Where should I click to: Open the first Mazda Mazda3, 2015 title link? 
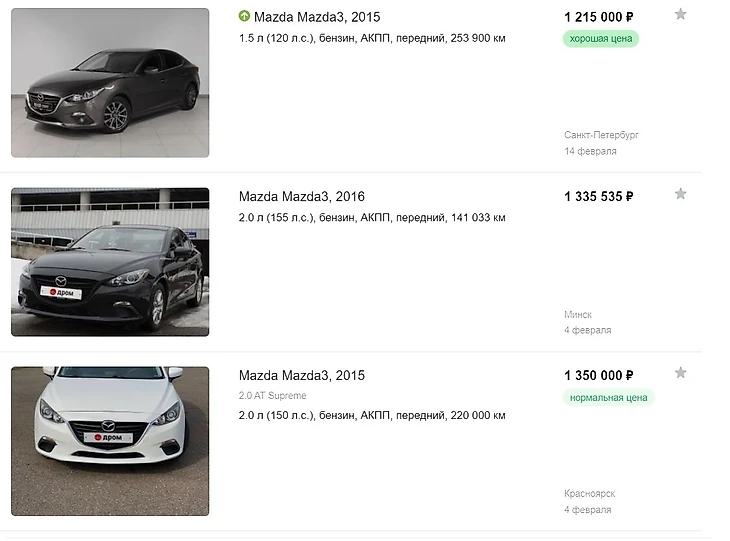coord(317,17)
